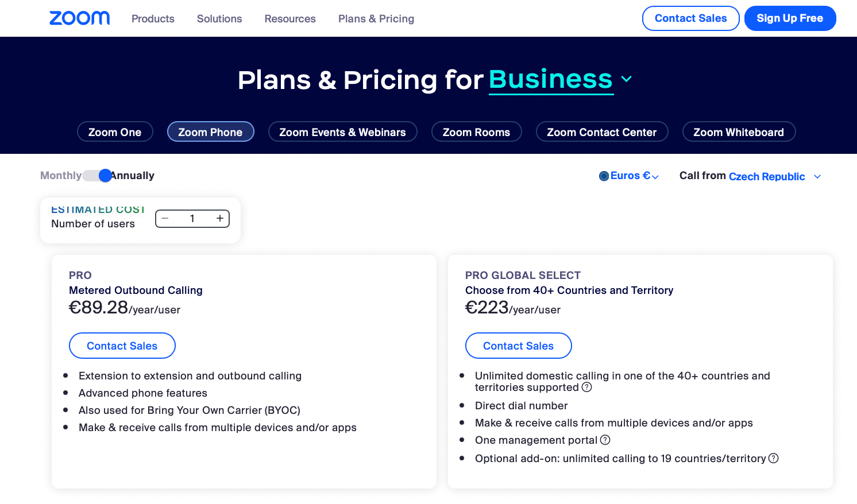Switch to the Zoom Rooms tab

[476, 132]
